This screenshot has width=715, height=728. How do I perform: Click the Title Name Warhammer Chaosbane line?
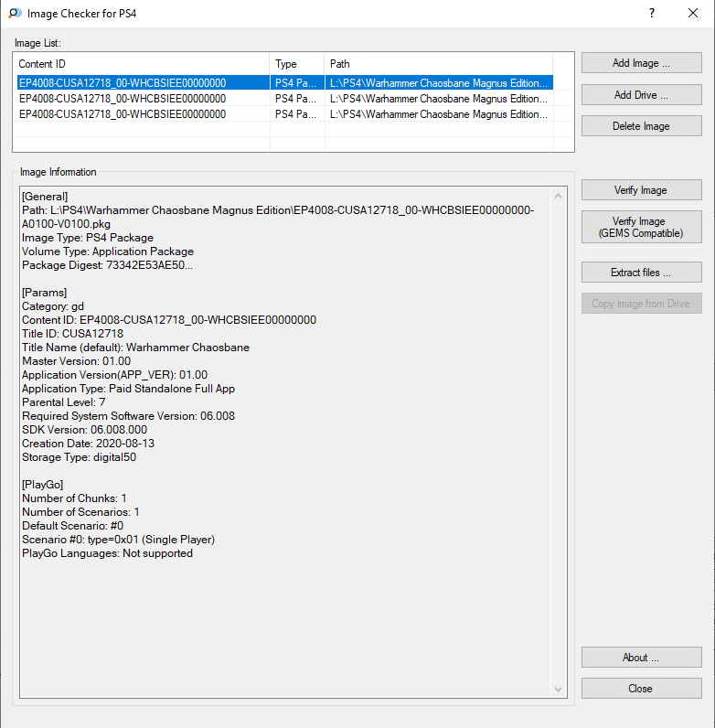click(x=135, y=348)
